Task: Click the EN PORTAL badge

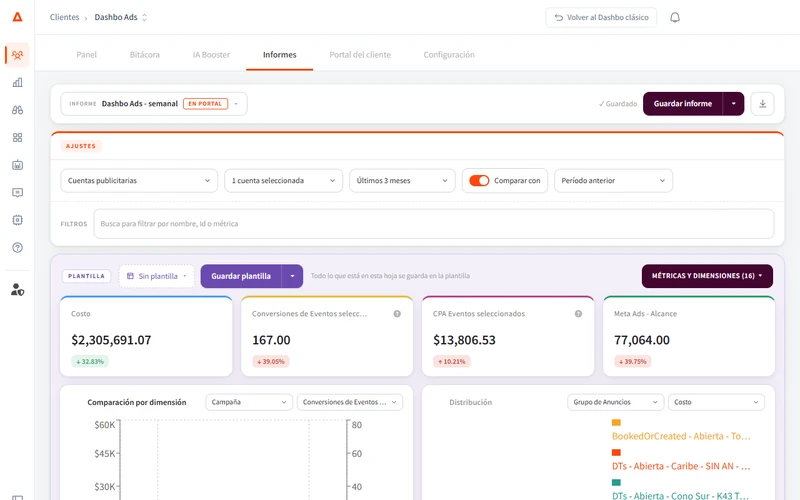Action: coord(205,104)
